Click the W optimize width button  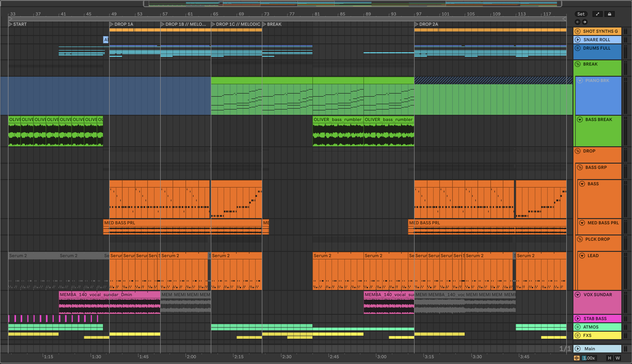coord(618,358)
